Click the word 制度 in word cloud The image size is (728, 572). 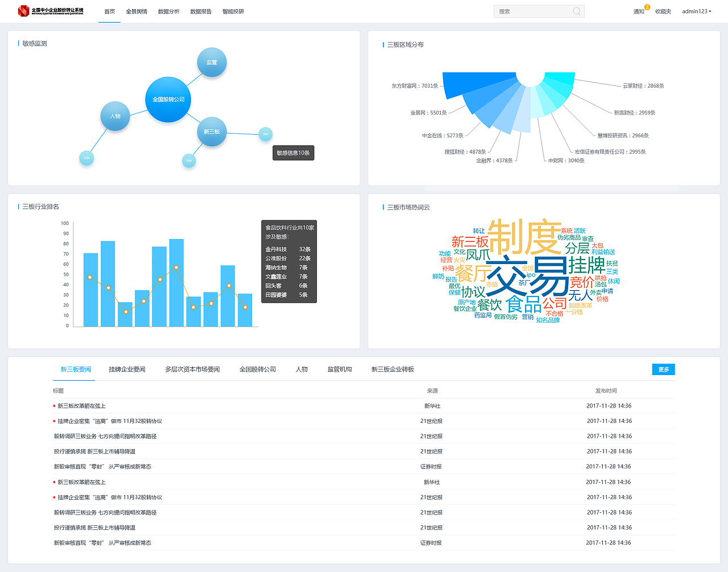pyautogui.click(x=524, y=237)
